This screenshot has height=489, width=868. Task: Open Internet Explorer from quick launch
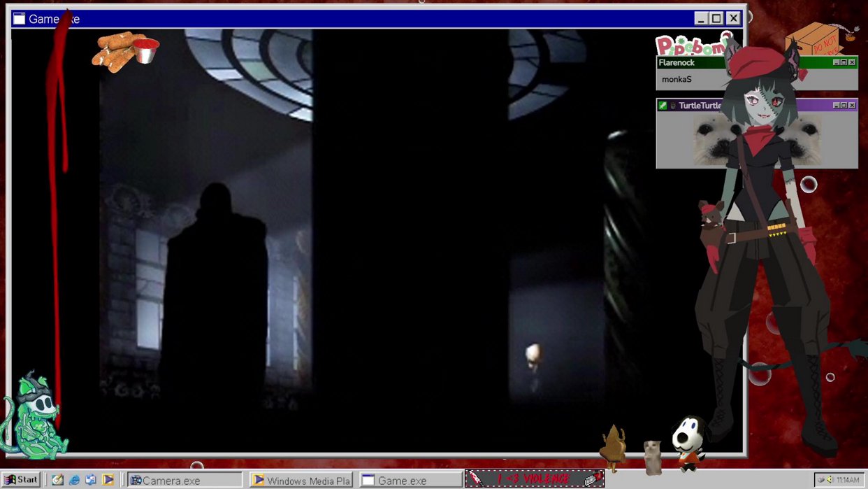coord(74,480)
